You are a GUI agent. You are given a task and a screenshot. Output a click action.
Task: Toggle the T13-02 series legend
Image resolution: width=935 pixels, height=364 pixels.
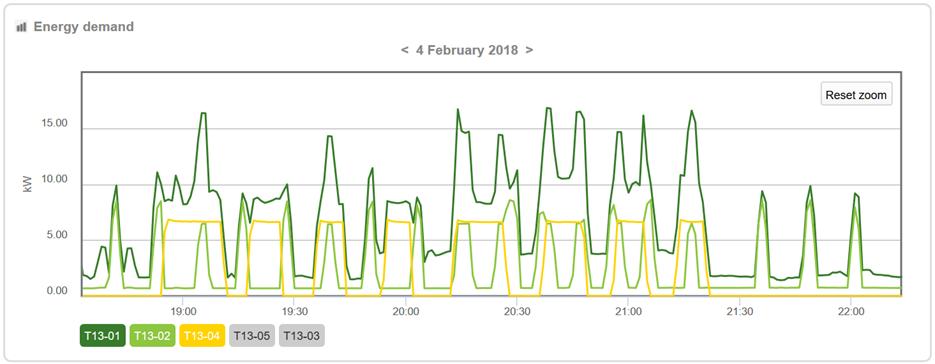tap(152, 336)
